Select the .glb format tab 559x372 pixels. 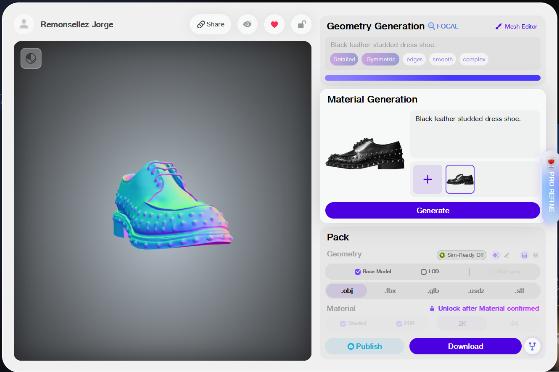433,291
